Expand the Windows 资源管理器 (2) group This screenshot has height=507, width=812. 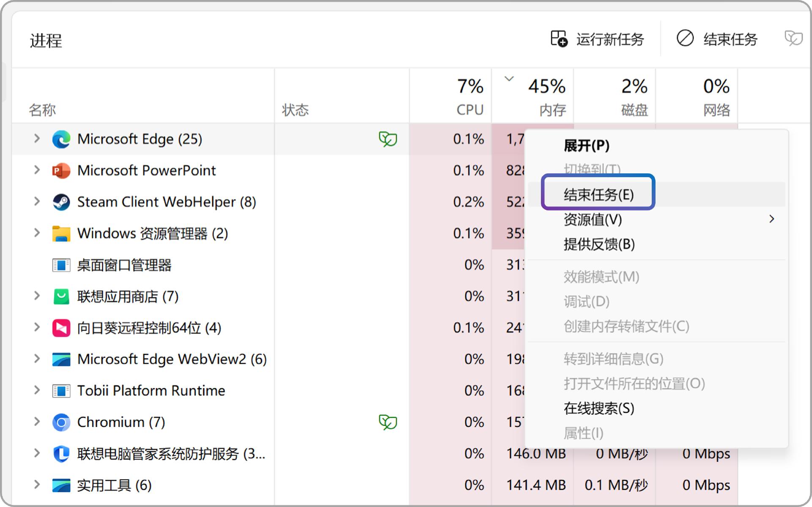(37, 233)
